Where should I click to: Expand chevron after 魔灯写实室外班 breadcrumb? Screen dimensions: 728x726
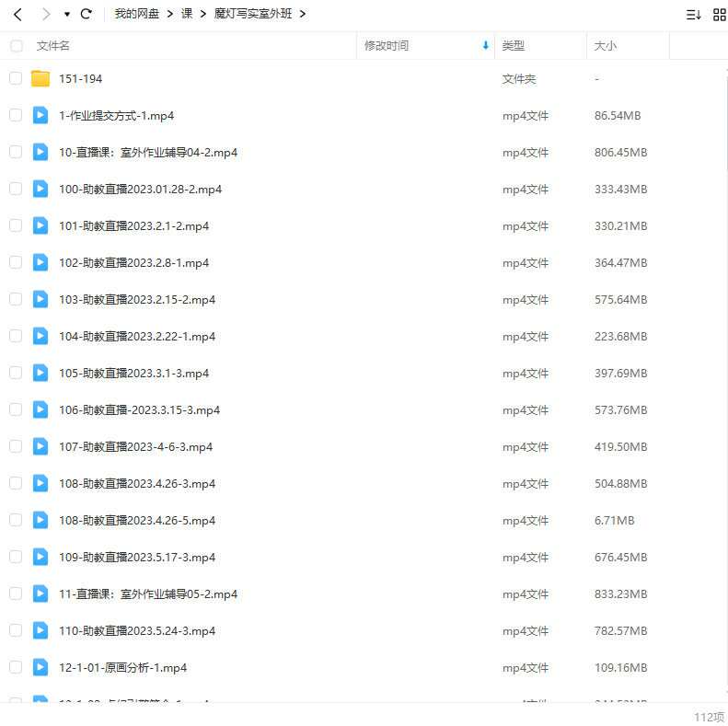click(x=303, y=15)
